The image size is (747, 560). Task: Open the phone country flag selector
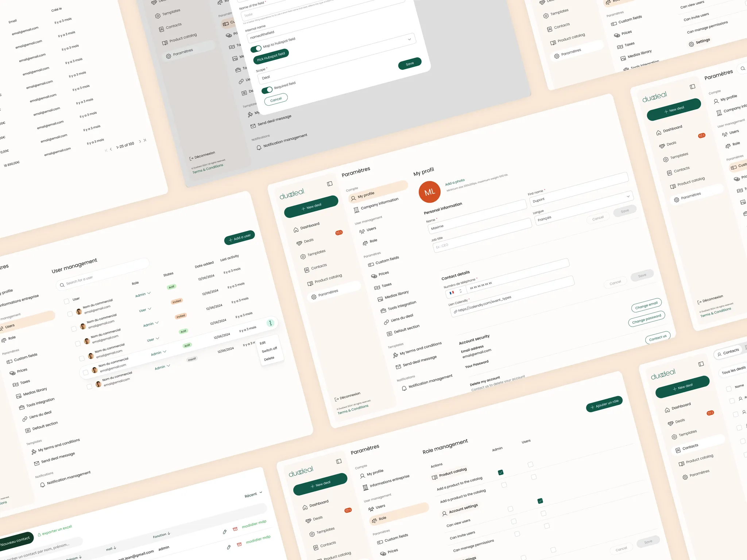click(x=455, y=292)
